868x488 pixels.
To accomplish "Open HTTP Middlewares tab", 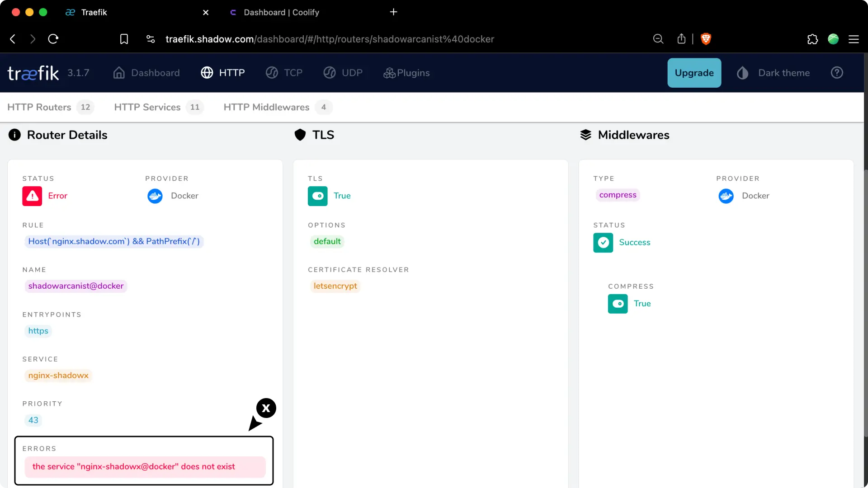I will pos(278,107).
